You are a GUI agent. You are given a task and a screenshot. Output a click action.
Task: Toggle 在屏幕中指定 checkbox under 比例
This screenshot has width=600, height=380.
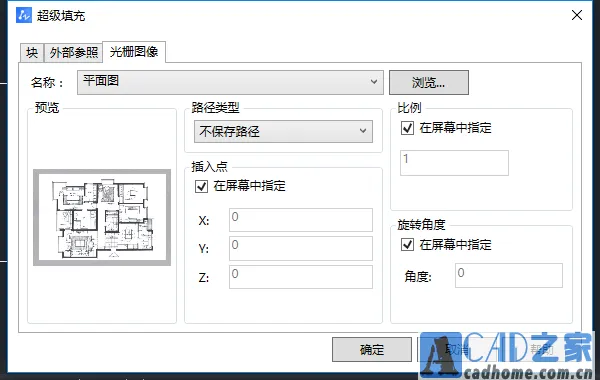tap(407, 128)
